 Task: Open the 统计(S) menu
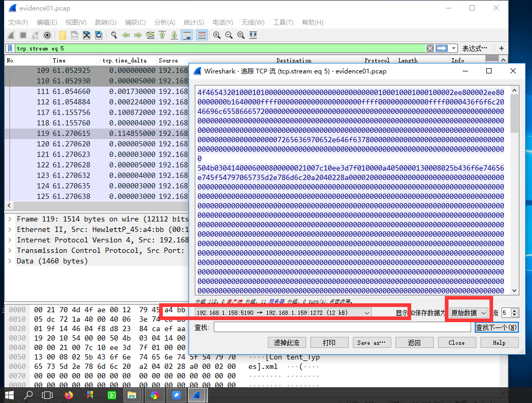click(194, 23)
